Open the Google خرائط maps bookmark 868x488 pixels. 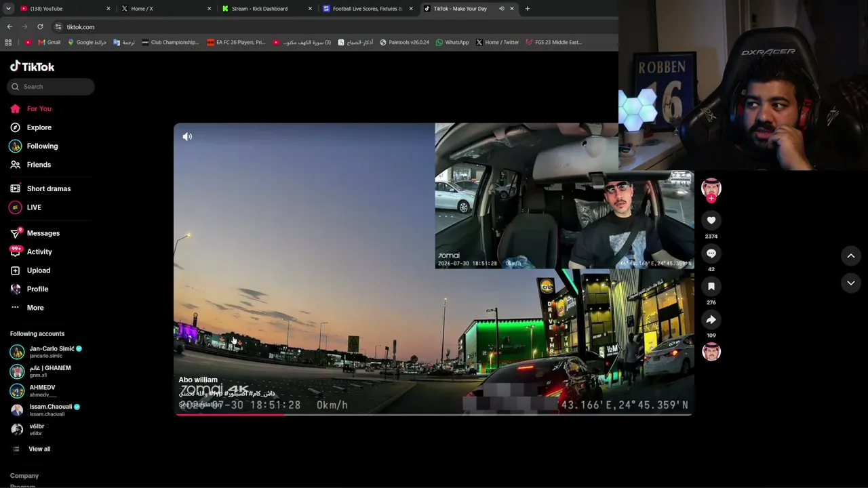click(x=87, y=42)
